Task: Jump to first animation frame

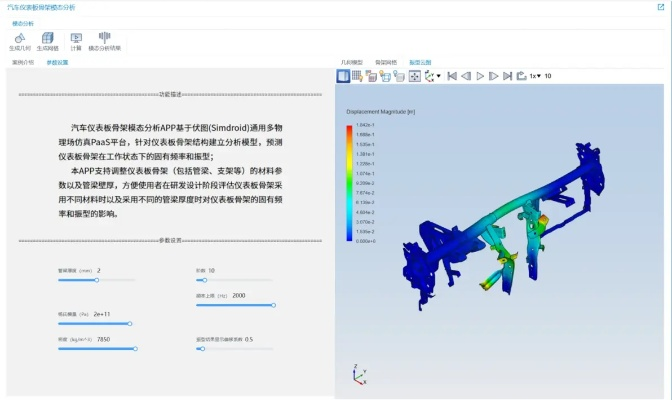Action: coord(452,76)
